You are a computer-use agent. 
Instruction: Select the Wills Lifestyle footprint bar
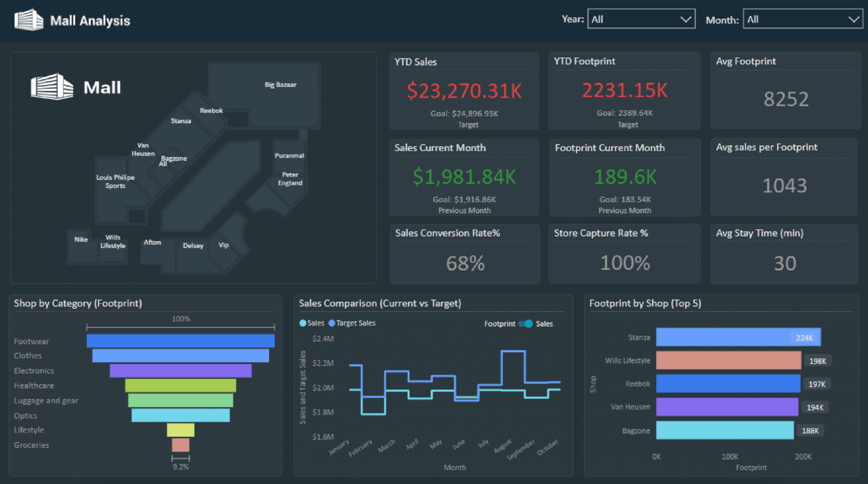(x=728, y=361)
